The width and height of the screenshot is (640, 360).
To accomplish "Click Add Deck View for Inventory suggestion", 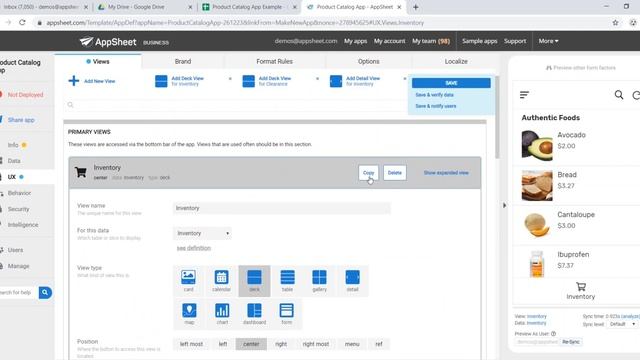I will 180,81.
